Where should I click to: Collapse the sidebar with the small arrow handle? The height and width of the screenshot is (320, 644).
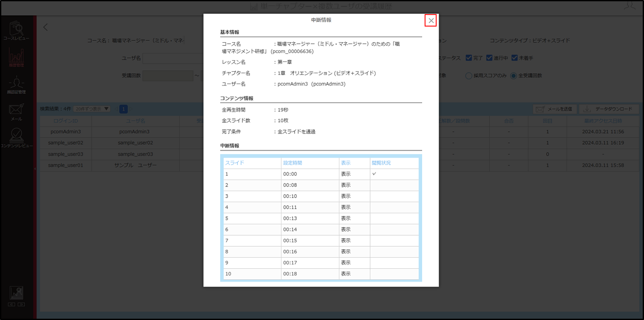pyautogui.click(x=35, y=169)
